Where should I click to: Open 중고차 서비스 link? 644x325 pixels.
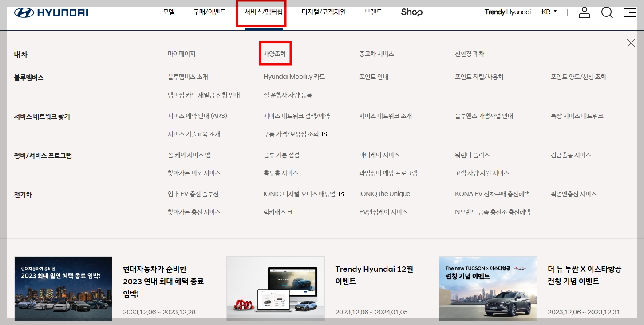coord(376,54)
